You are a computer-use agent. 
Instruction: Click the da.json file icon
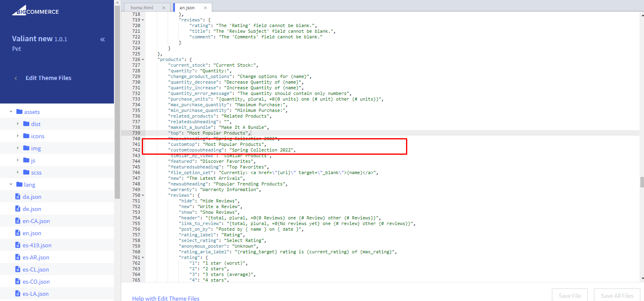pyautogui.click(x=18, y=197)
